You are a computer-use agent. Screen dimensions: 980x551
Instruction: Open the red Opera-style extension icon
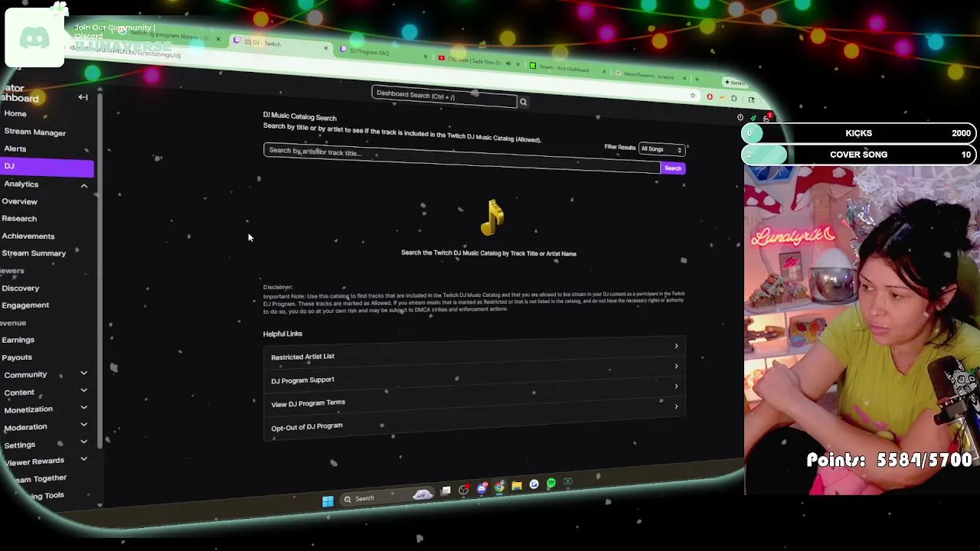pyautogui.click(x=710, y=97)
